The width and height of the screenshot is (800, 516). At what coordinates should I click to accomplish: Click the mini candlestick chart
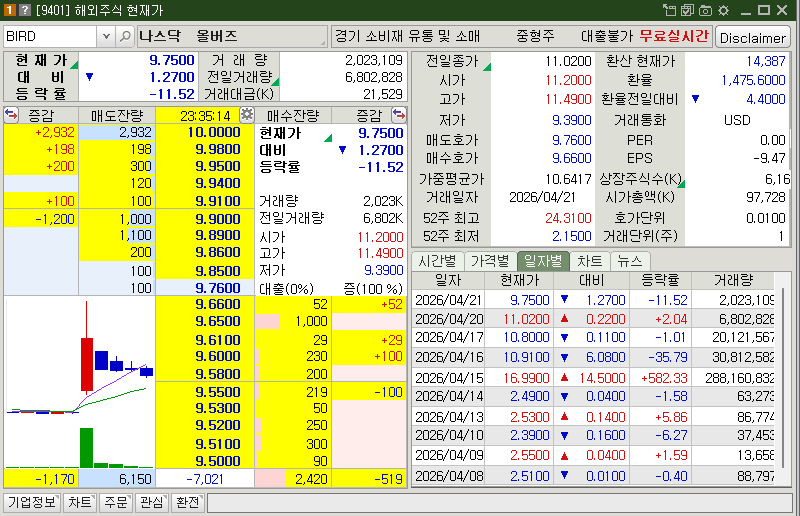point(79,382)
